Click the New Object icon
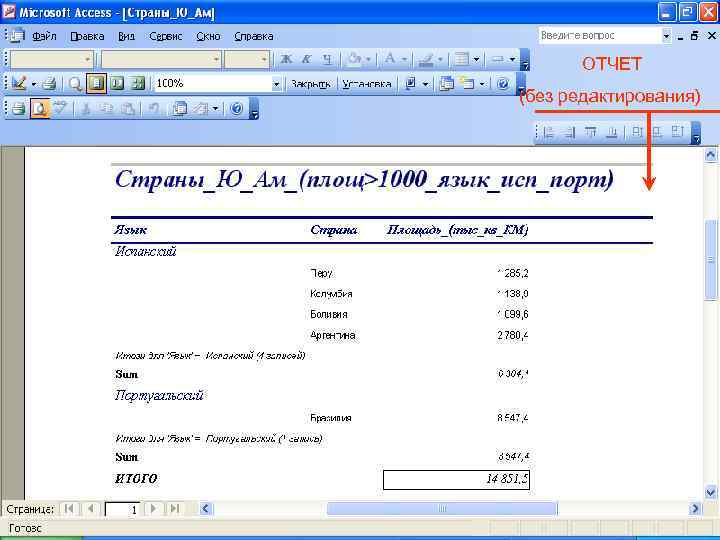720x540 pixels. click(467, 84)
